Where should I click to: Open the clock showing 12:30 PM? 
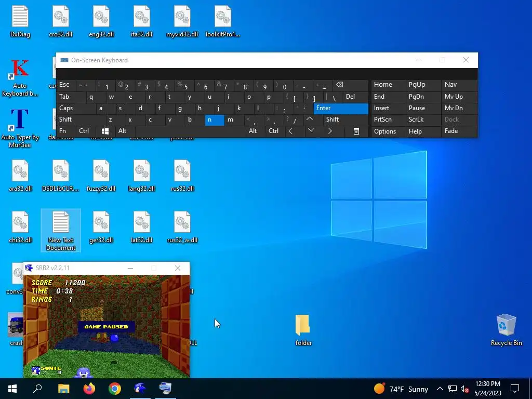click(487, 389)
